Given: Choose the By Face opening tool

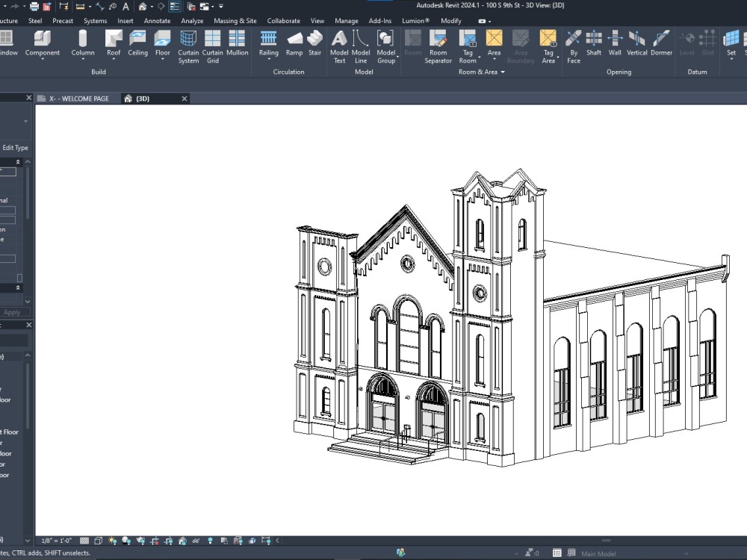Looking at the screenshot, I should pos(574,46).
